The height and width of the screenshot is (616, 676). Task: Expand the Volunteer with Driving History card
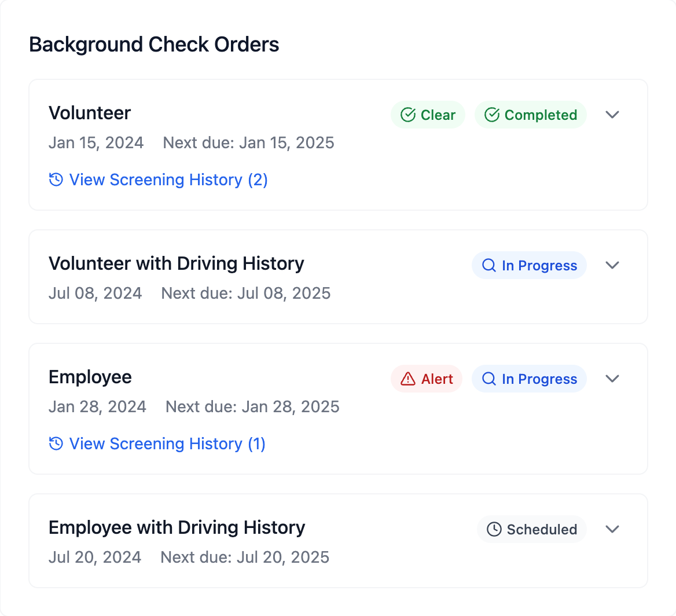pyautogui.click(x=612, y=265)
